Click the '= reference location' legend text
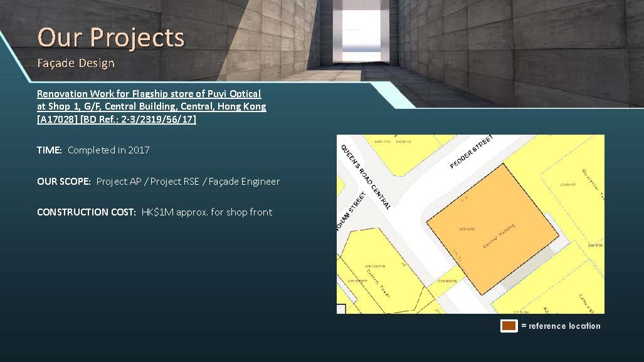Screen dimensions: 644x362 pyautogui.click(x=560, y=326)
